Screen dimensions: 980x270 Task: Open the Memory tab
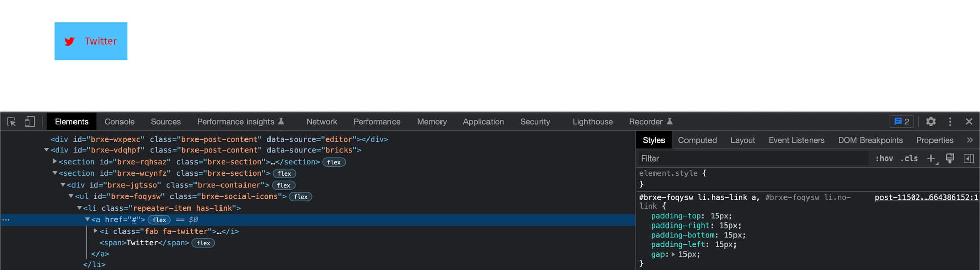click(x=431, y=122)
